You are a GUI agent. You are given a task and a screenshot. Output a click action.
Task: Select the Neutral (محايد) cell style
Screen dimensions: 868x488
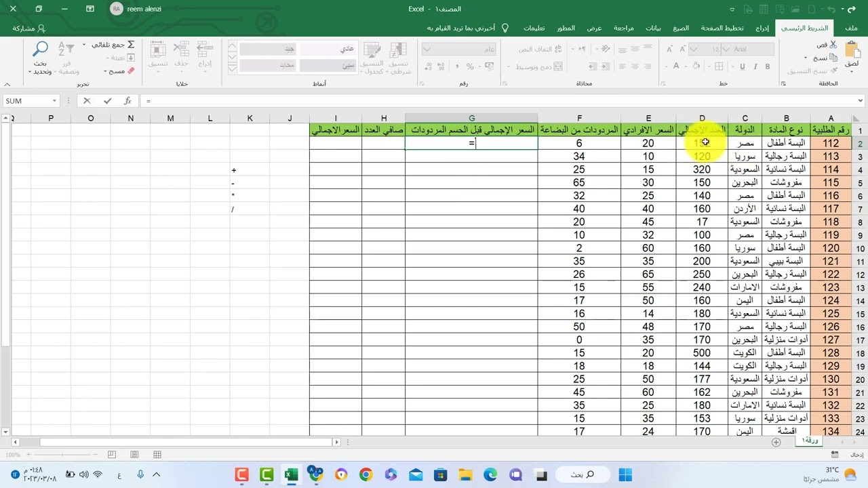pyautogui.click(x=268, y=66)
